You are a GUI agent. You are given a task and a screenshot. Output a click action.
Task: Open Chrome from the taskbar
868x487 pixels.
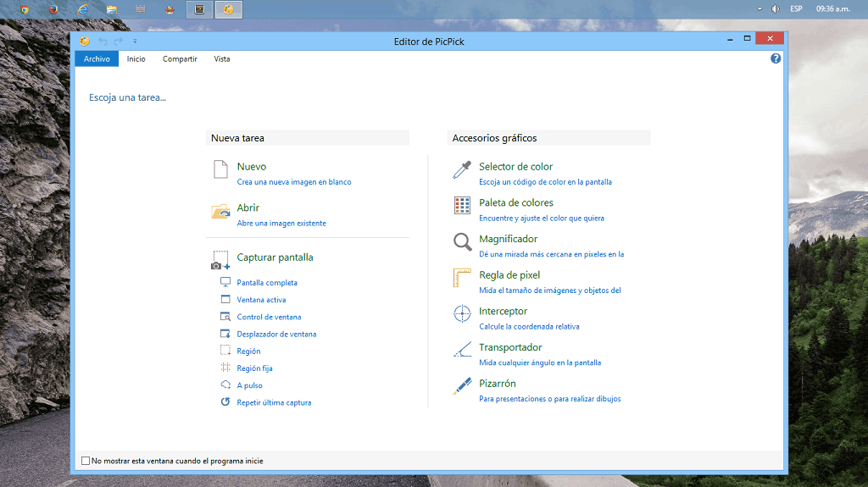pyautogui.click(x=24, y=8)
